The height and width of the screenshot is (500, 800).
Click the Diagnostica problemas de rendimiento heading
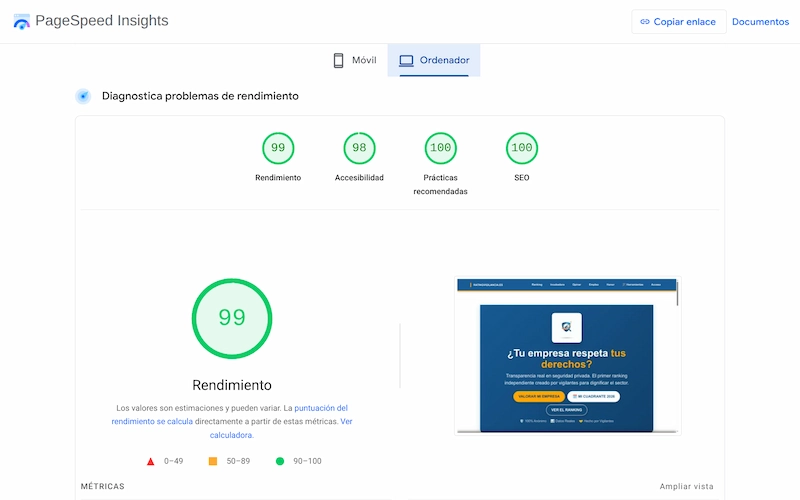coord(200,96)
